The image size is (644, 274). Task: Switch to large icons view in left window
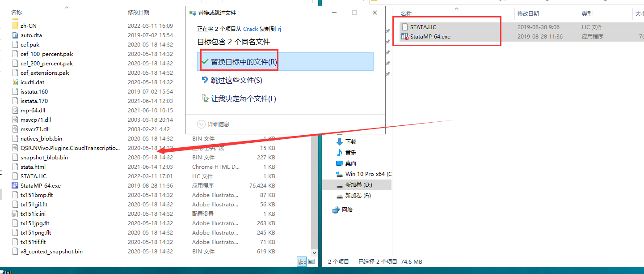311,261
